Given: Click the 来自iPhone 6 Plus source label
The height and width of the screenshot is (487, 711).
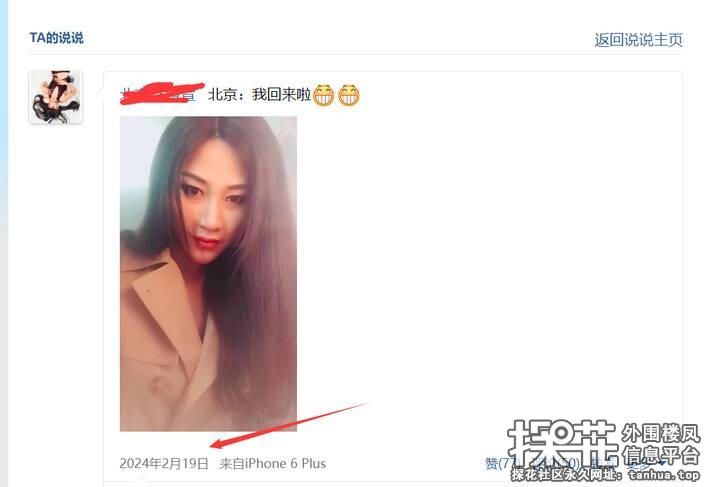Looking at the screenshot, I should tap(273, 463).
